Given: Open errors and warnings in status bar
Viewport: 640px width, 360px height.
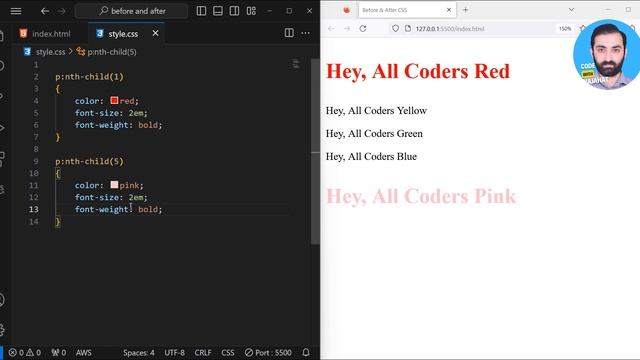Looking at the screenshot, I should click(24, 353).
